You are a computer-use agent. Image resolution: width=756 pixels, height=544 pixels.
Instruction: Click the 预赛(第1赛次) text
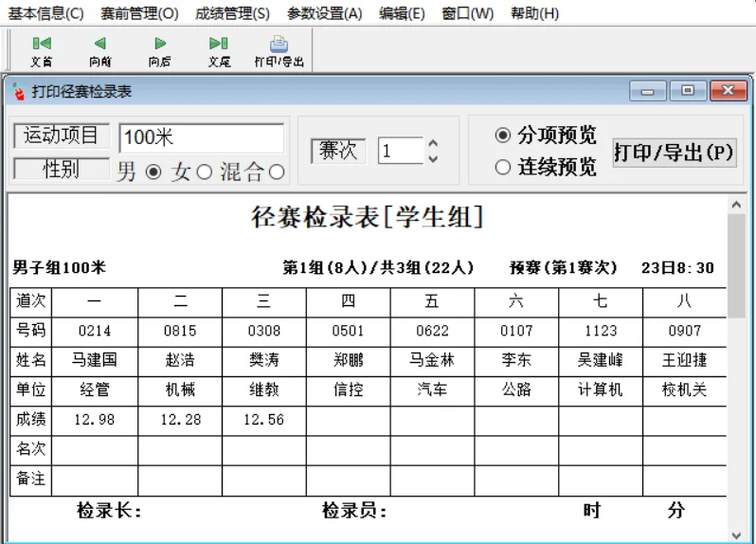564,267
